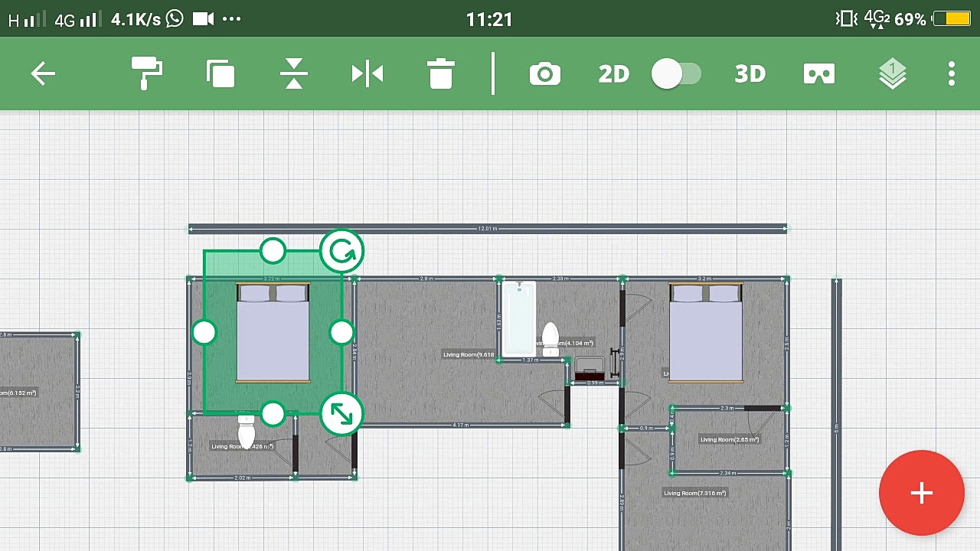Click the diagonal resize handle

click(x=342, y=414)
